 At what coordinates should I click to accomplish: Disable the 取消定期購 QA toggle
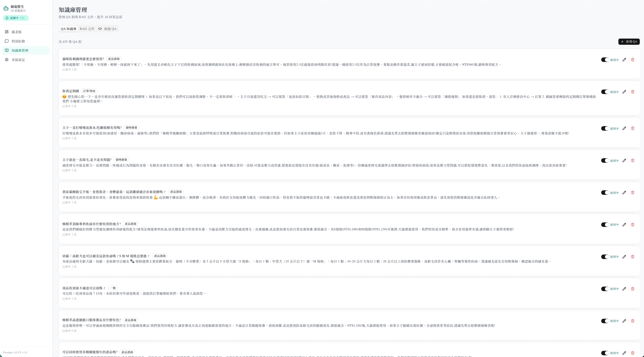605,92
